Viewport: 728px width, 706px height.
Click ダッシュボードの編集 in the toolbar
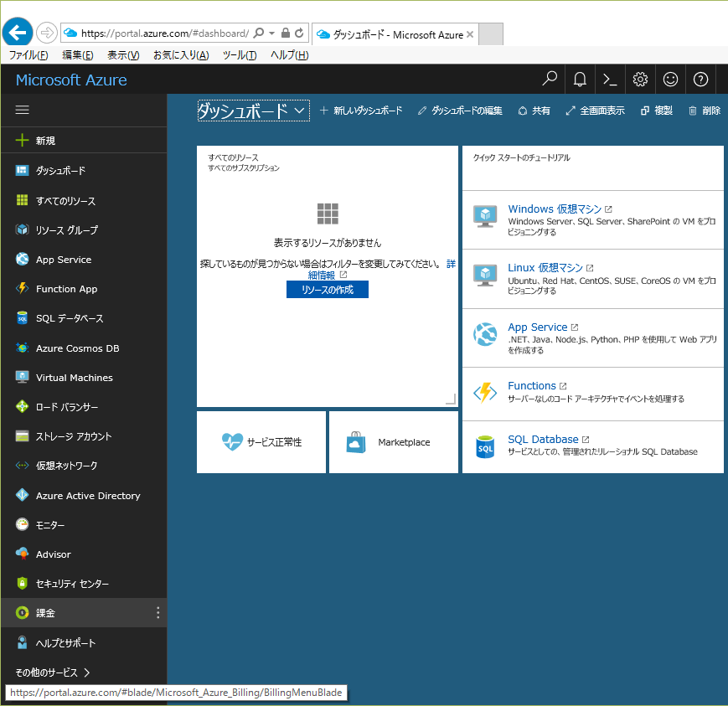coord(460,111)
